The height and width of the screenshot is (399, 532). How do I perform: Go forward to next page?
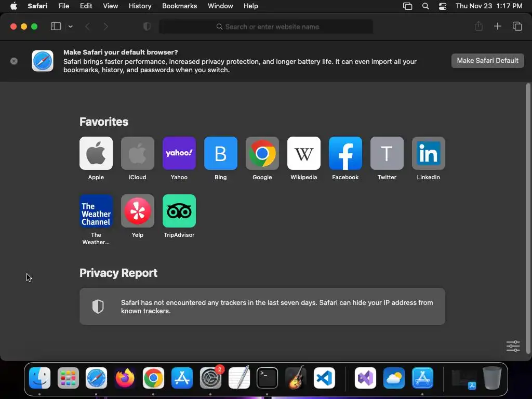pyautogui.click(x=105, y=26)
